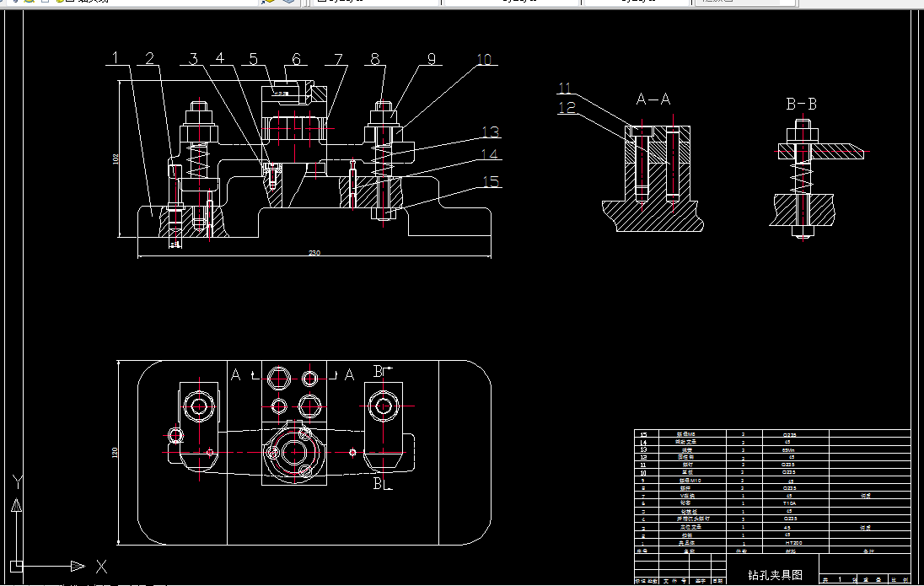Select the 102 height dimension text
924x586 pixels.
pyautogui.click(x=115, y=159)
